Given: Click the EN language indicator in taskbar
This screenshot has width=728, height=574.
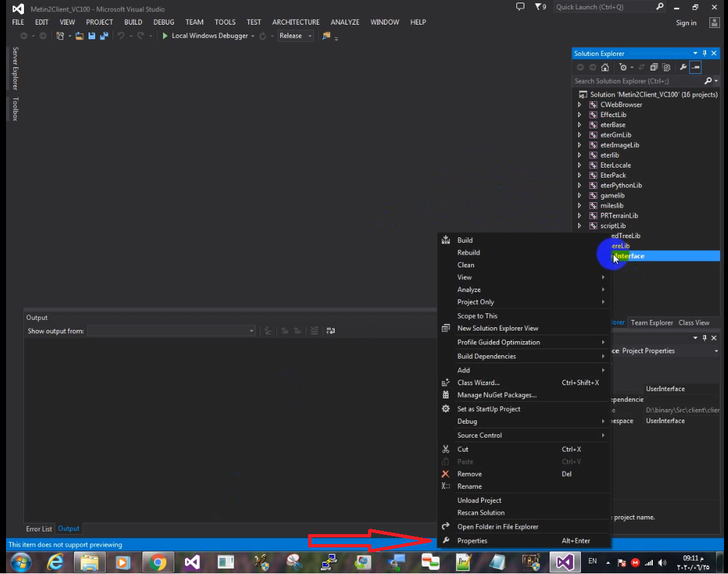Looking at the screenshot, I should click(592, 561).
